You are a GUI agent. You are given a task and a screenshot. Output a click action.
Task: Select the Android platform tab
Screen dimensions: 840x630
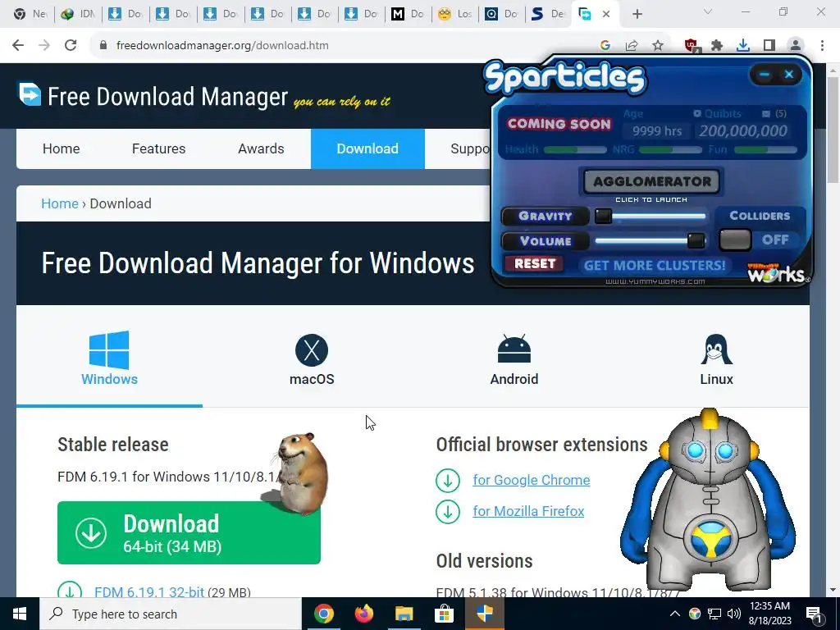(514, 359)
